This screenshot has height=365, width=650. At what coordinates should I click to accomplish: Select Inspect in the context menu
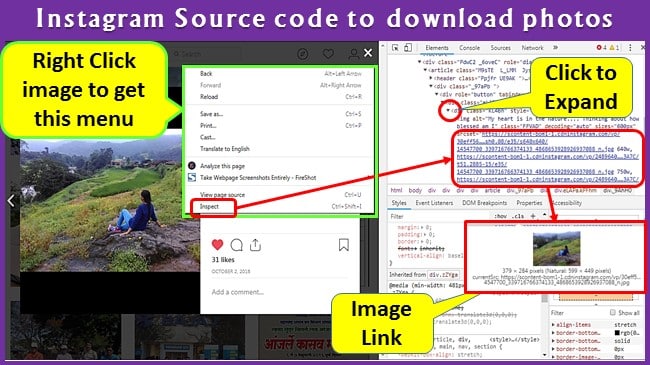pos(280,206)
